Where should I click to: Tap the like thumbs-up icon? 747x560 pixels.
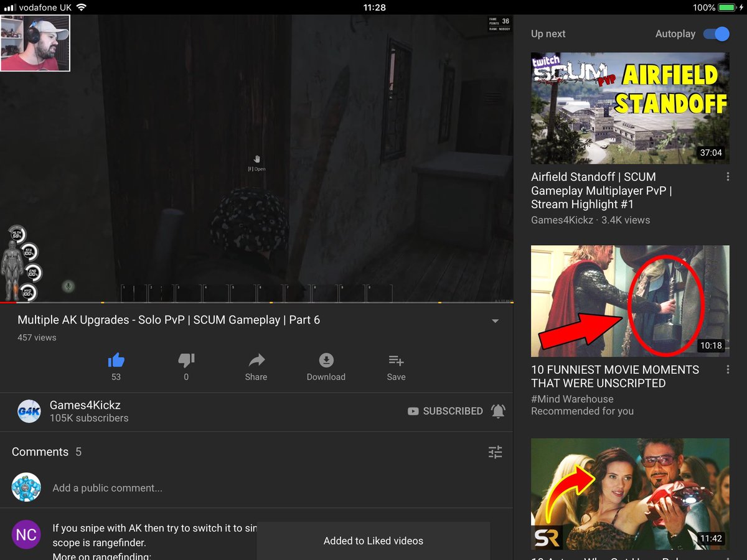[116, 360]
